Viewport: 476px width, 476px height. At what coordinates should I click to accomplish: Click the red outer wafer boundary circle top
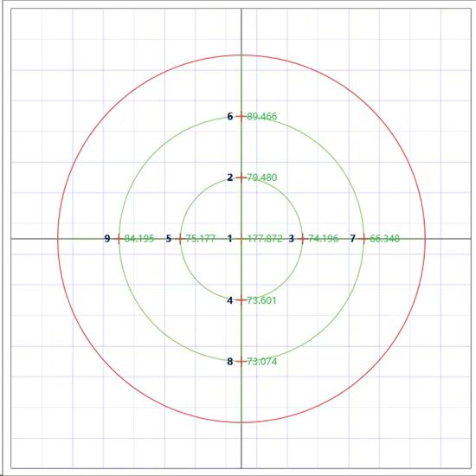pos(241,55)
